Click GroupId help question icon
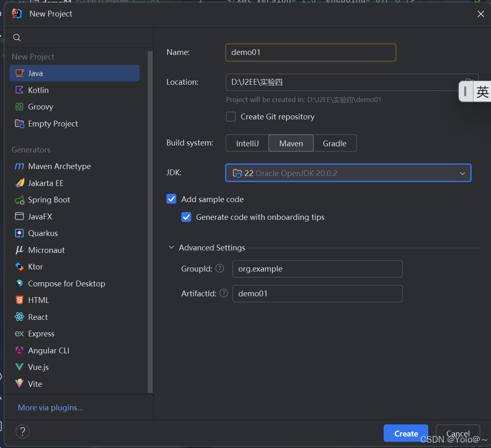 tap(220, 269)
